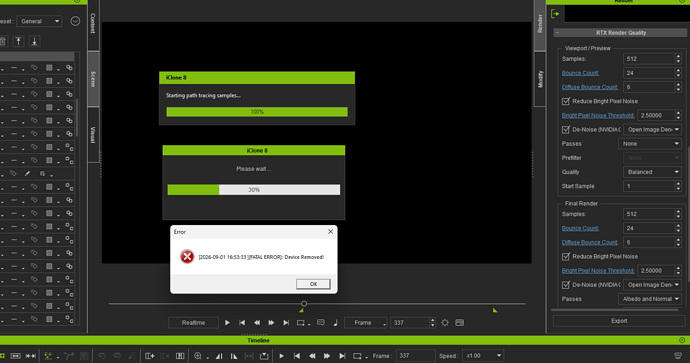Open Viewport/Preview Bounce Count link

tap(580, 73)
